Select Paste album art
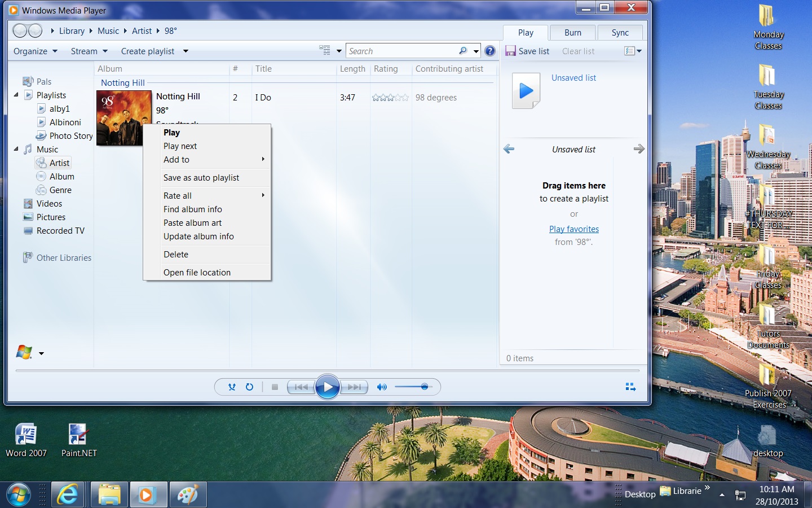 (x=207, y=223)
